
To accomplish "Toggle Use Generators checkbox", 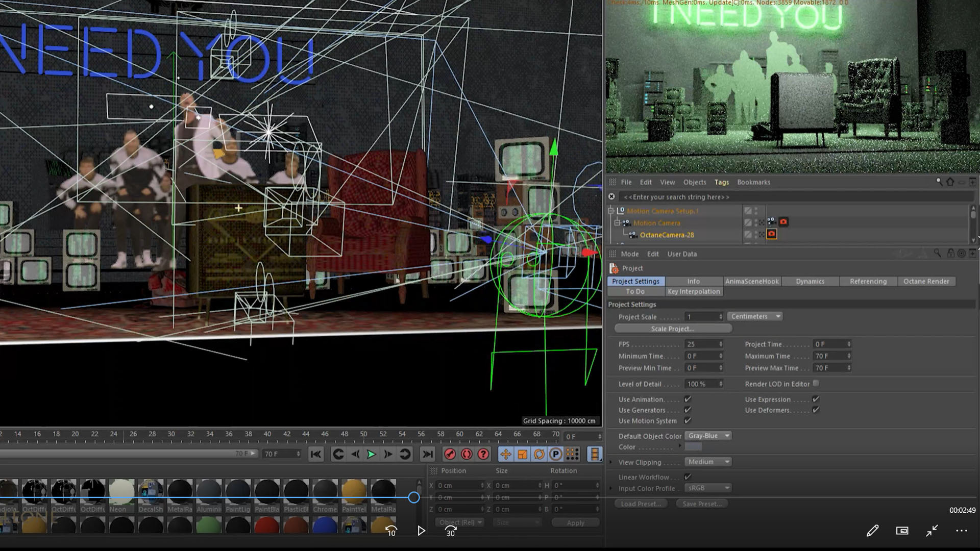I will [x=688, y=410].
